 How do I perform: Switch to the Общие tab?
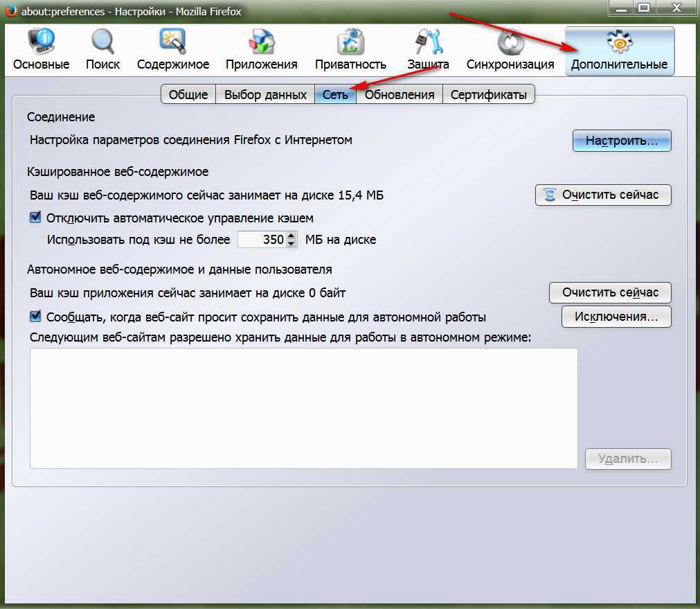(x=188, y=94)
